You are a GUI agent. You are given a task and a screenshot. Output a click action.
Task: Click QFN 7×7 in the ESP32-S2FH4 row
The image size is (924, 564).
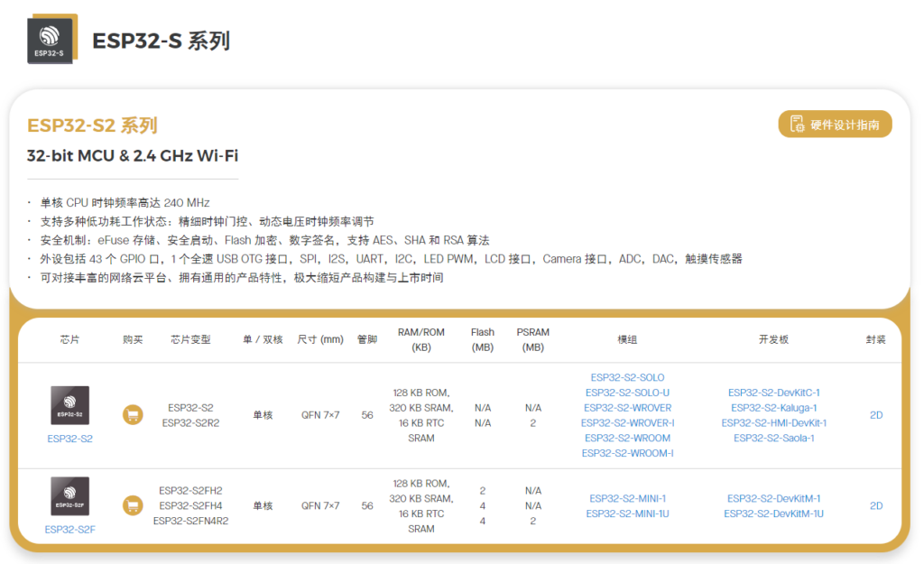pyautogui.click(x=320, y=506)
